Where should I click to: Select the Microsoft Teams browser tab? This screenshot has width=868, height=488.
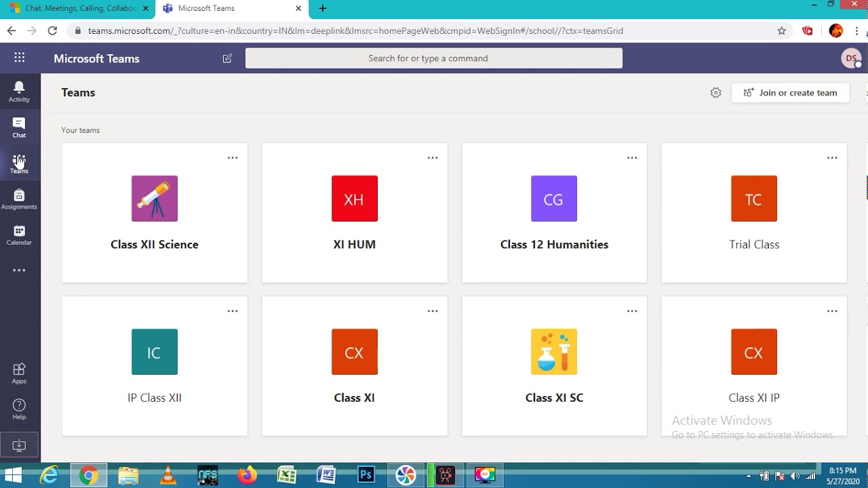231,8
